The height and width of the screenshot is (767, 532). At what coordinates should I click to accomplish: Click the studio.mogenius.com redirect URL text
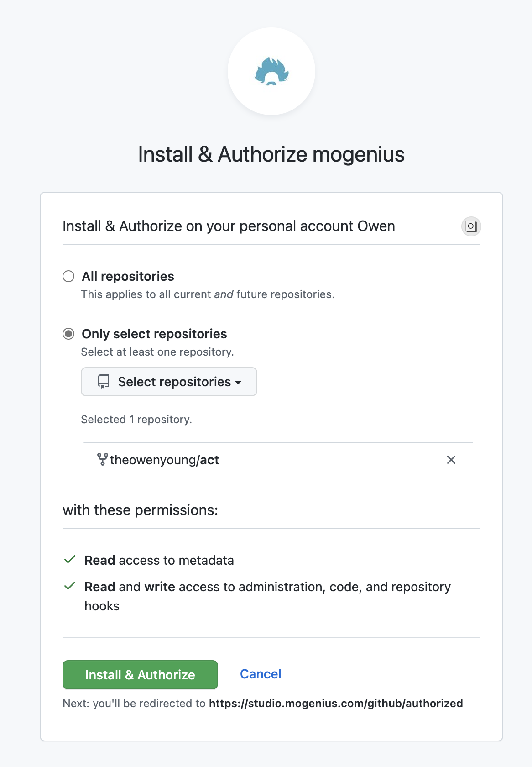coord(336,704)
